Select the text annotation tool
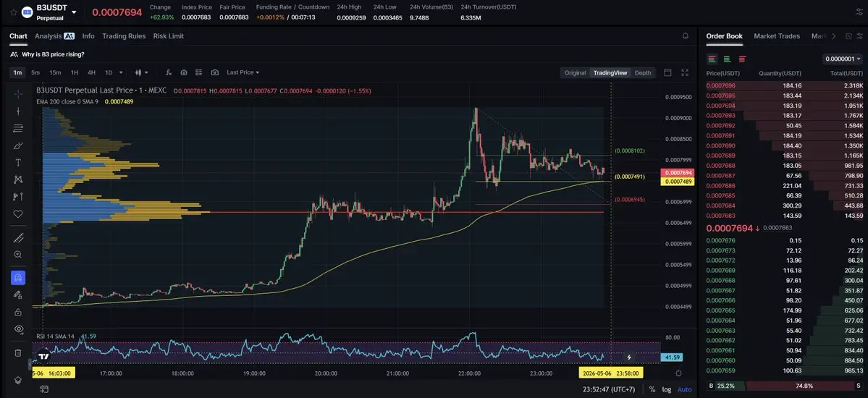Screen dimensions: 868x398 click(x=18, y=163)
